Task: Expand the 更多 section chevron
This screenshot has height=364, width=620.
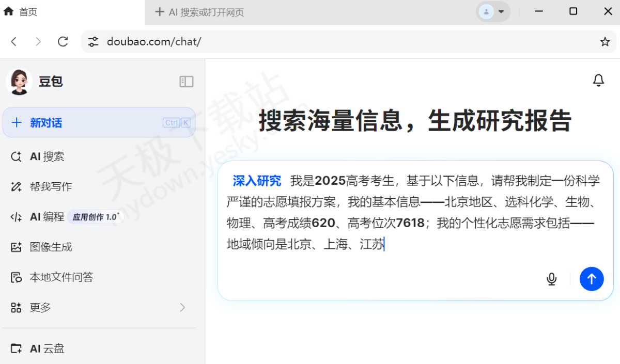Action: coord(182,307)
